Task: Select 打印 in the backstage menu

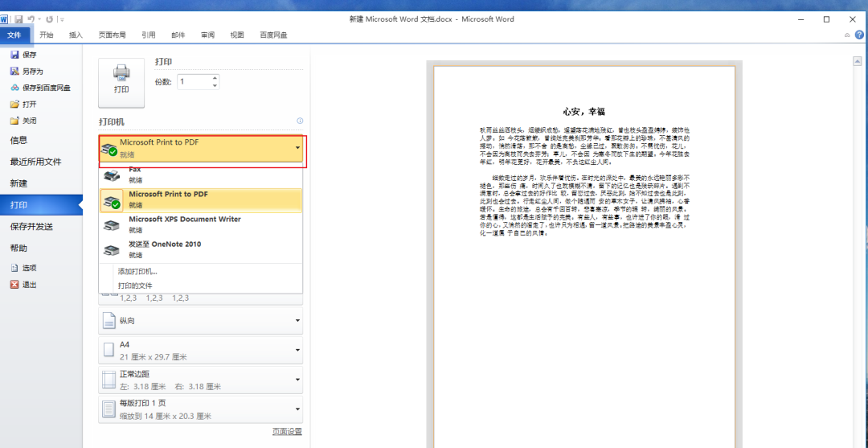Action: tap(42, 205)
